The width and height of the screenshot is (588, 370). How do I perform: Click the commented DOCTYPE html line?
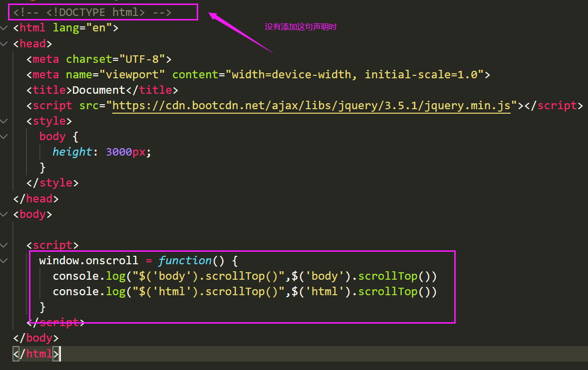click(x=92, y=12)
